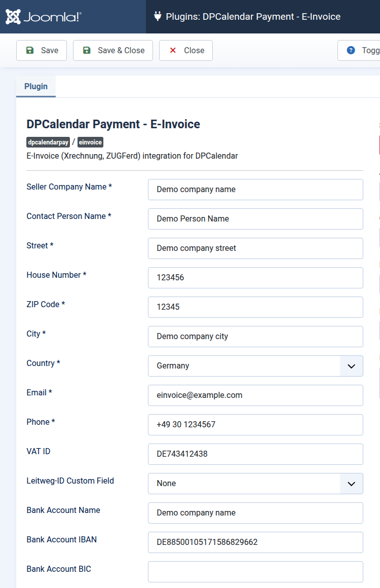Image resolution: width=380 pixels, height=588 pixels.
Task: Click the Email input field
Action: pos(255,395)
